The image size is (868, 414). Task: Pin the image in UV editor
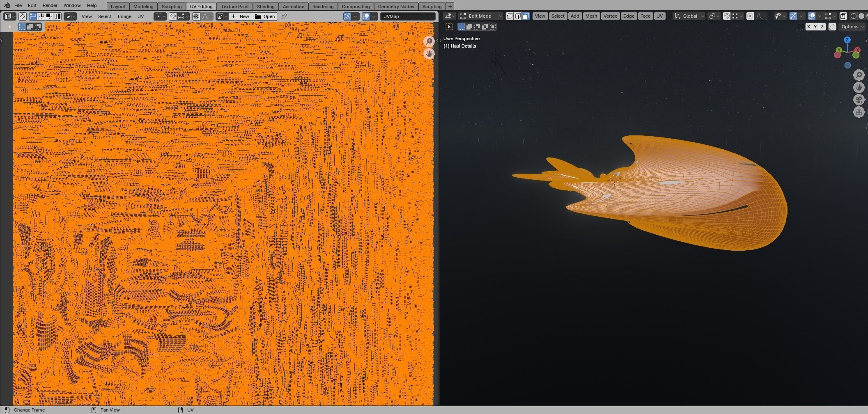pos(284,16)
